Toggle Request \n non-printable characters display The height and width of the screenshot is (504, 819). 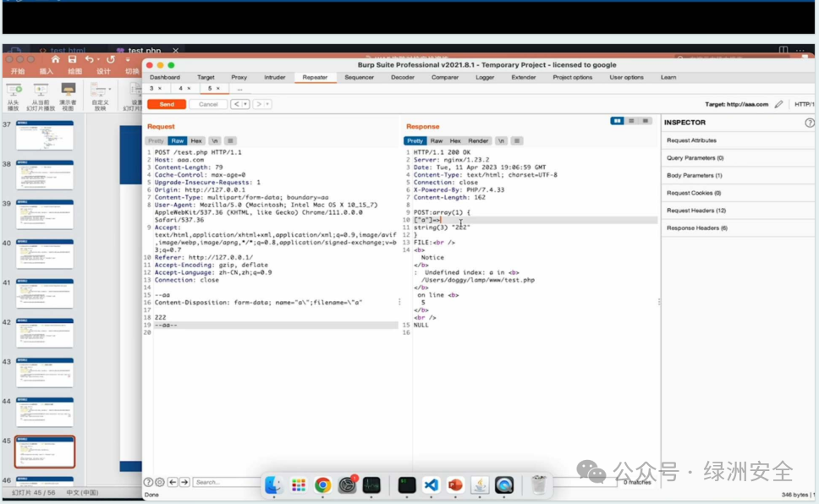tap(214, 141)
